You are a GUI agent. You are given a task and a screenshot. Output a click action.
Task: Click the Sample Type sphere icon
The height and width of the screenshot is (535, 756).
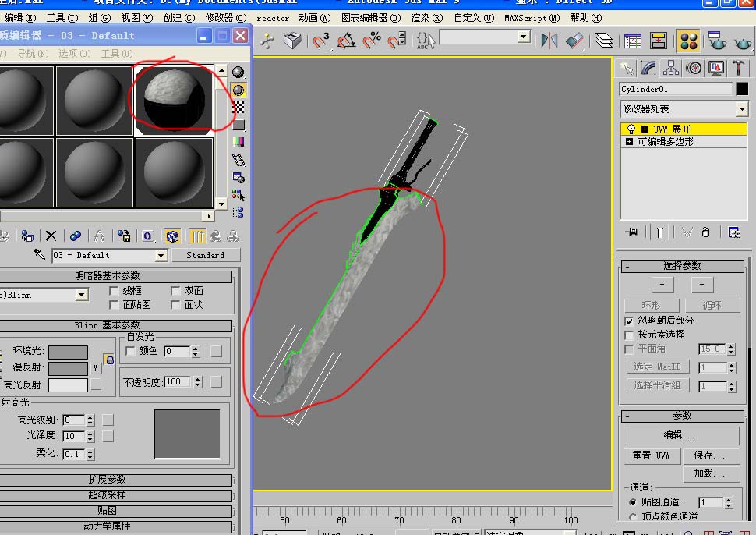point(238,73)
